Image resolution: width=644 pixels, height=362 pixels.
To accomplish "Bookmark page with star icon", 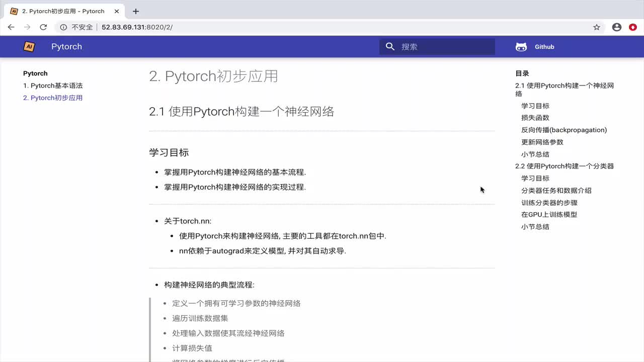I will [597, 27].
